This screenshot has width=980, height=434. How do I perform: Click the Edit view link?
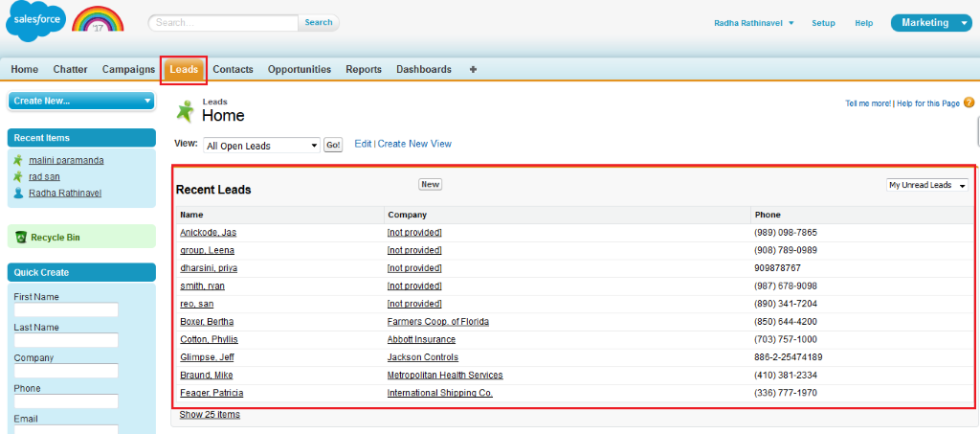pyautogui.click(x=363, y=144)
